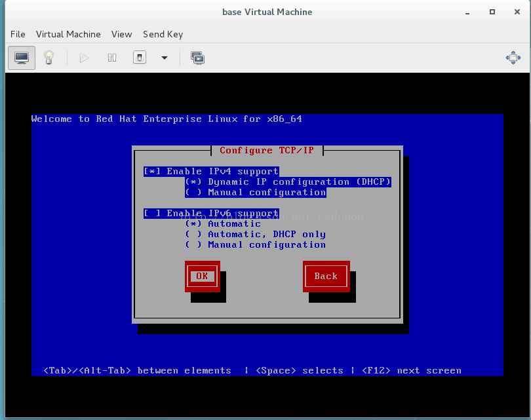Confirm settings with OK button

coord(202,276)
